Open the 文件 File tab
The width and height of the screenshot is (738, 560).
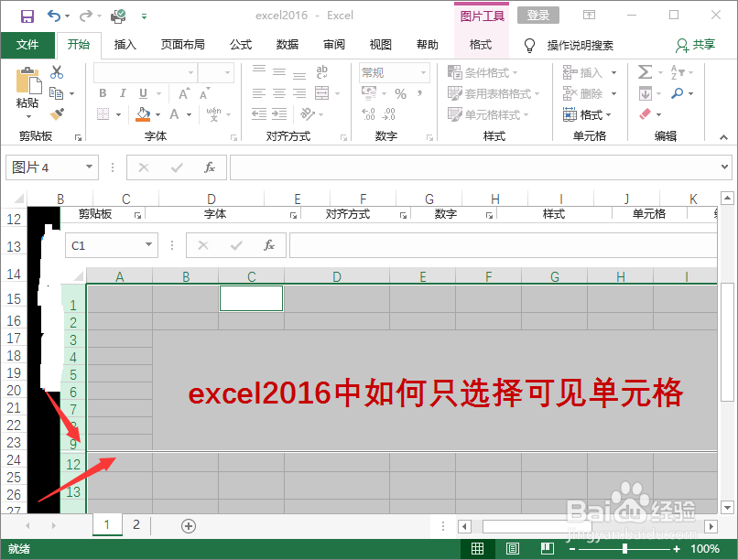click(27, 45)
